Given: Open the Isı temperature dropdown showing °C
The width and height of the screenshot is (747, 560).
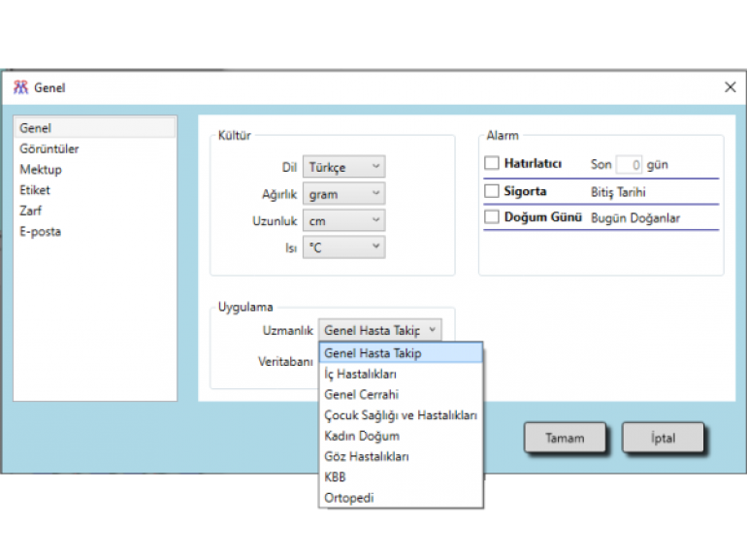Looking at the screenshot, I should [344, 247].
